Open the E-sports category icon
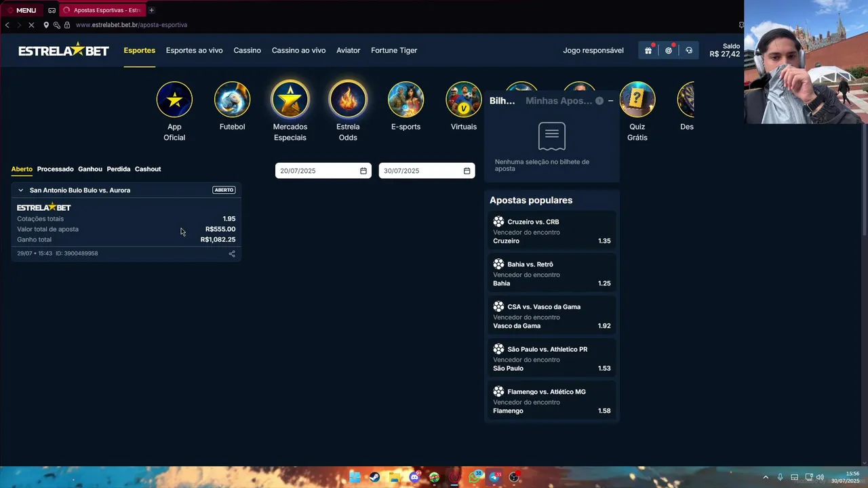This screenshot has height=488, width=868. click(406, 99)
